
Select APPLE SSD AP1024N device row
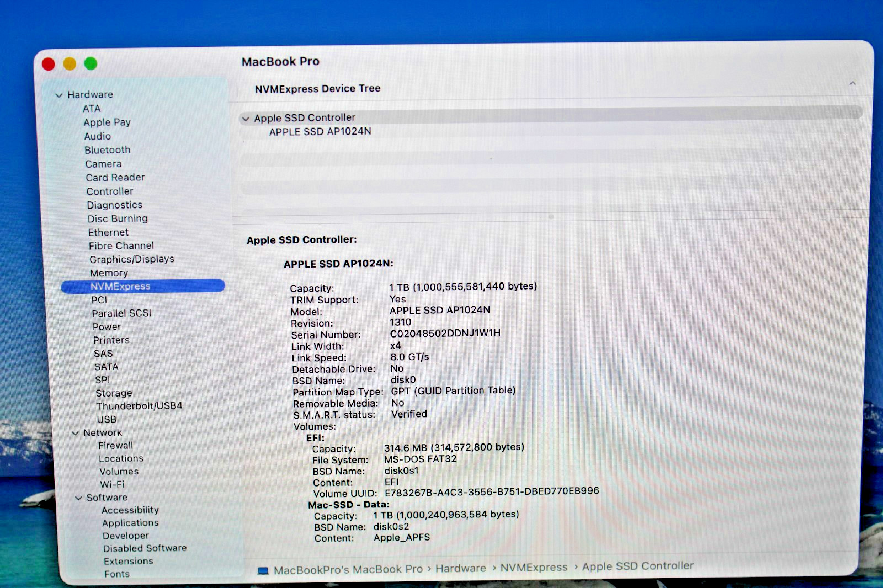coord(320,132)
